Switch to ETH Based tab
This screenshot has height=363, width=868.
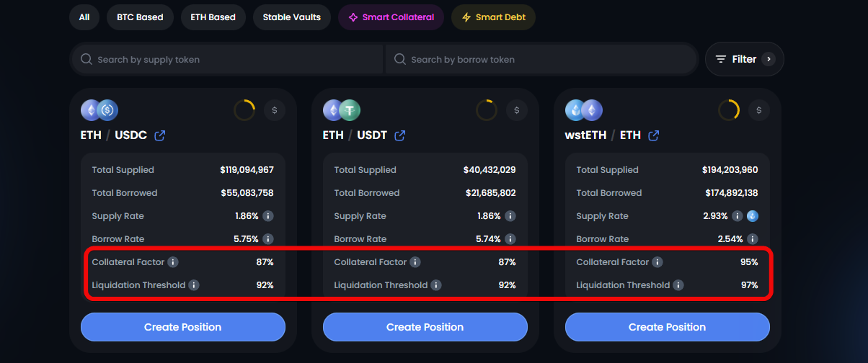click(x=213, y=17)
